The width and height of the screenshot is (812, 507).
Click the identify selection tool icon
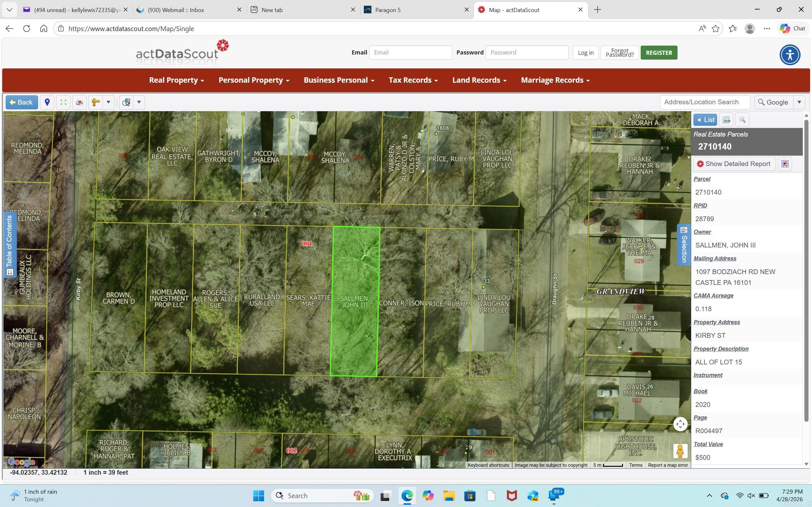tap(126, 102)
